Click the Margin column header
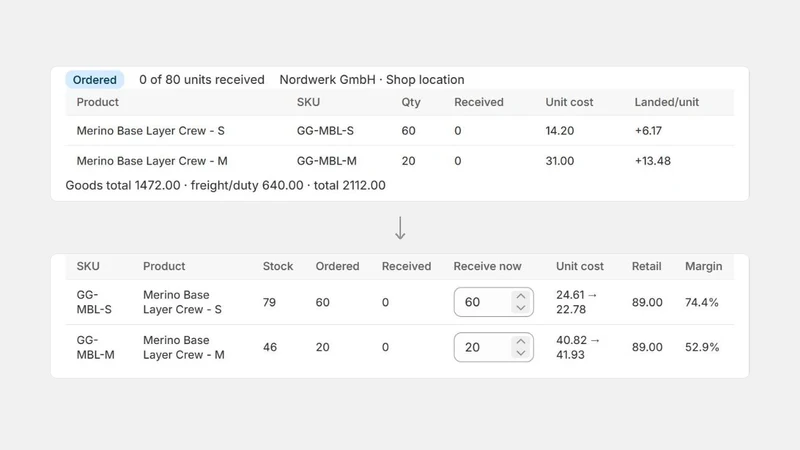Image resolution: width=800 pixels, height=450 pixels. click(703, 266)
